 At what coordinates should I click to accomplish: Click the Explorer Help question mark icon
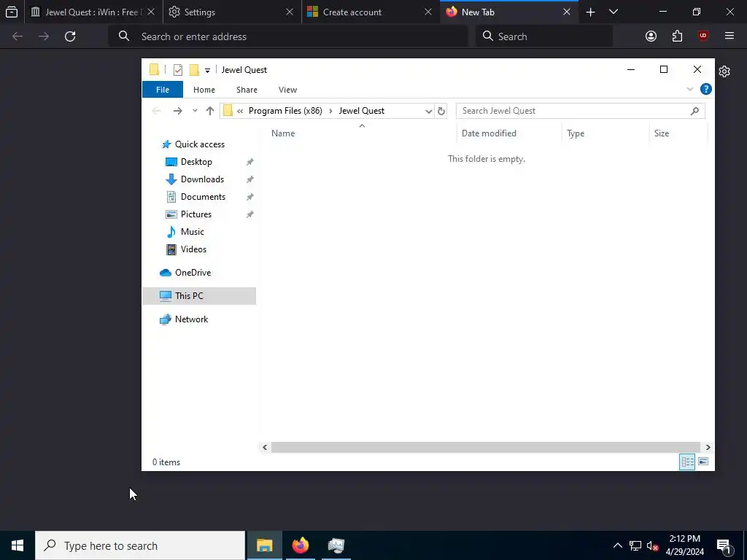(x=705, y=89)
